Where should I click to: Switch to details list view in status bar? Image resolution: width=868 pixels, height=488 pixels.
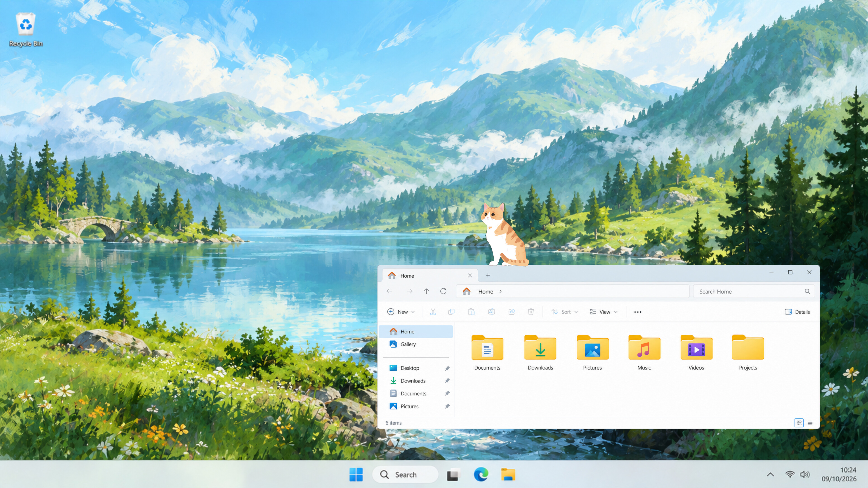point(810,423)
